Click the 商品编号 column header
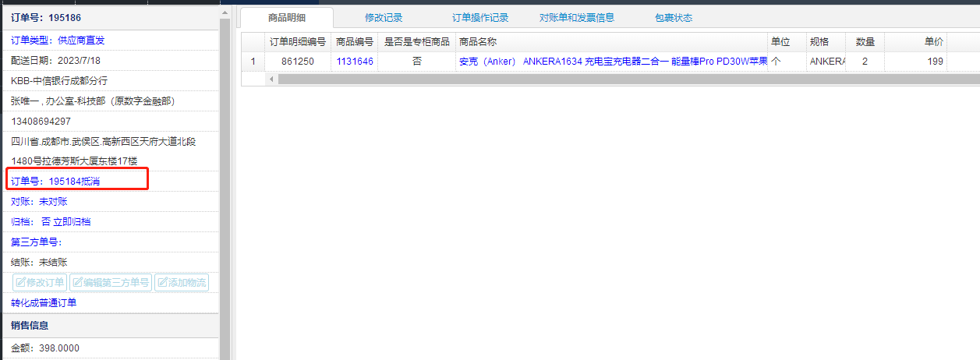 355,41
